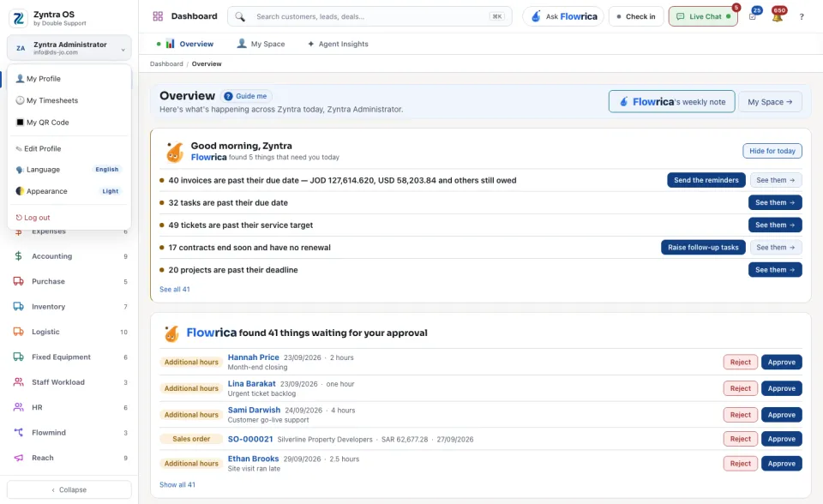Open the Logistic module icon
Screen dimensions: 823x504
[18, 332]
